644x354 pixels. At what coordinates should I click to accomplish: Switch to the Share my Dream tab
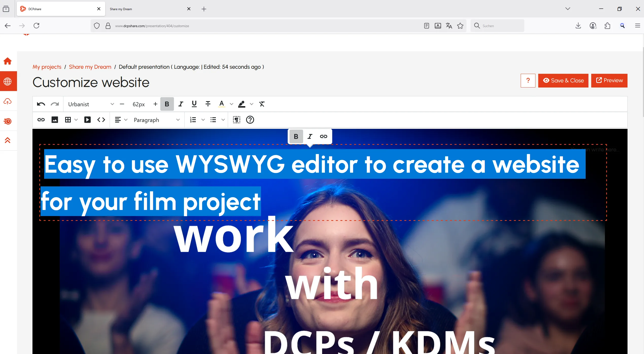coord(146,9)
